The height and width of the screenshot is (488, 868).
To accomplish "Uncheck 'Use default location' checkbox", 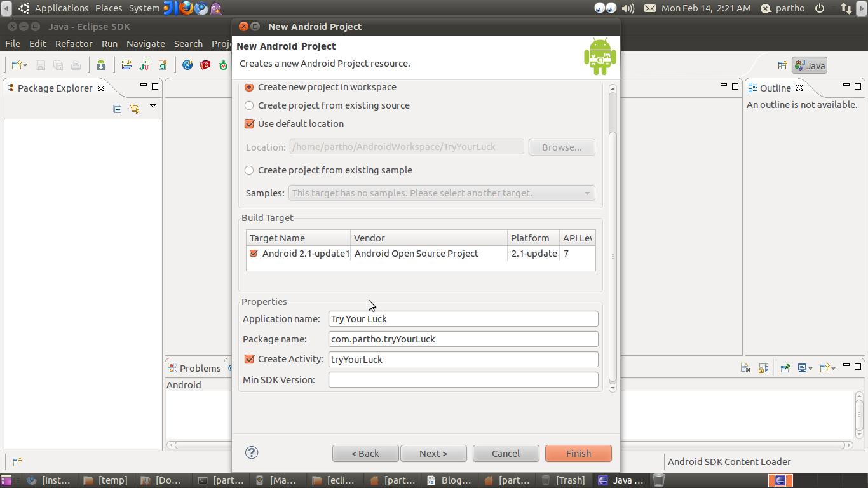I will click(x=249, y=124).
